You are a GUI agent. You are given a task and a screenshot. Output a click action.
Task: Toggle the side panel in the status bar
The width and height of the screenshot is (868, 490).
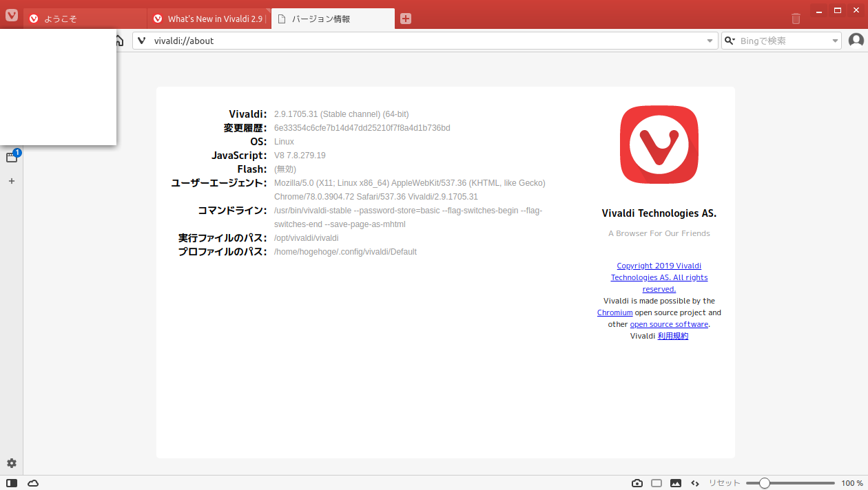[x=12, y=483]
